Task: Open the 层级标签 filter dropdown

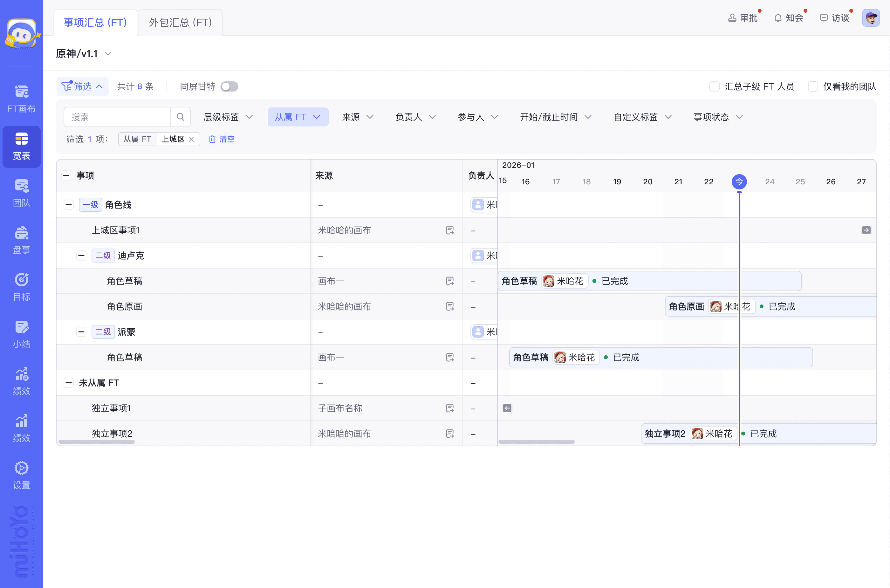Action: click(x=228, y=117)
